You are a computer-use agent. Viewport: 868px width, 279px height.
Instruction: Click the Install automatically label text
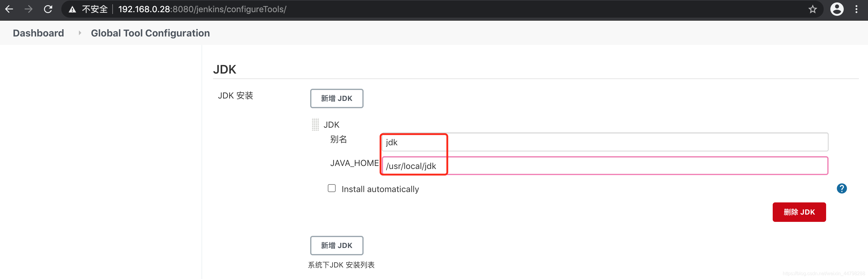click(380, 189)
